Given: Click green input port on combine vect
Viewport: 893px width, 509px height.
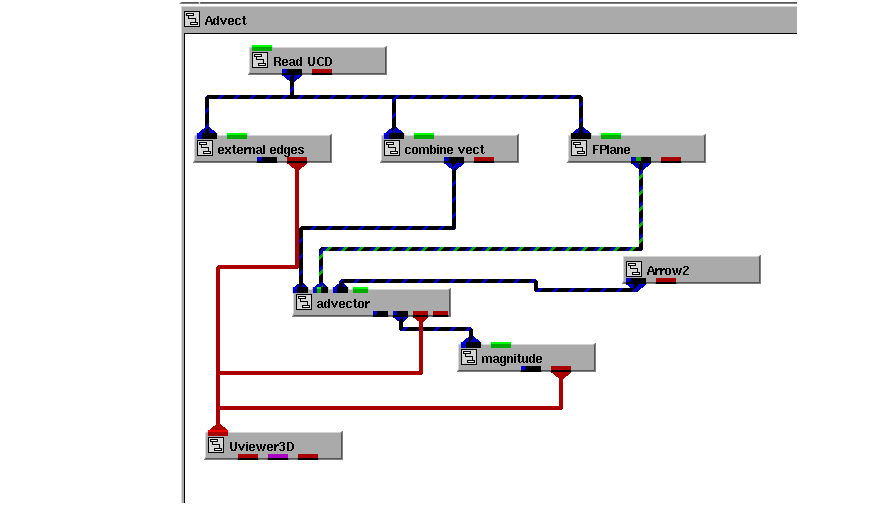Looking at the screenshot, I should click(x=424, y=136).
